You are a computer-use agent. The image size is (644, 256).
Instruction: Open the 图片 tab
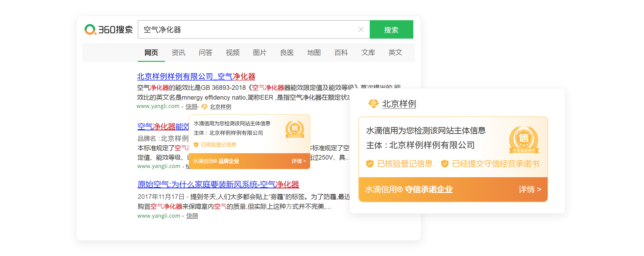(259, 53)
